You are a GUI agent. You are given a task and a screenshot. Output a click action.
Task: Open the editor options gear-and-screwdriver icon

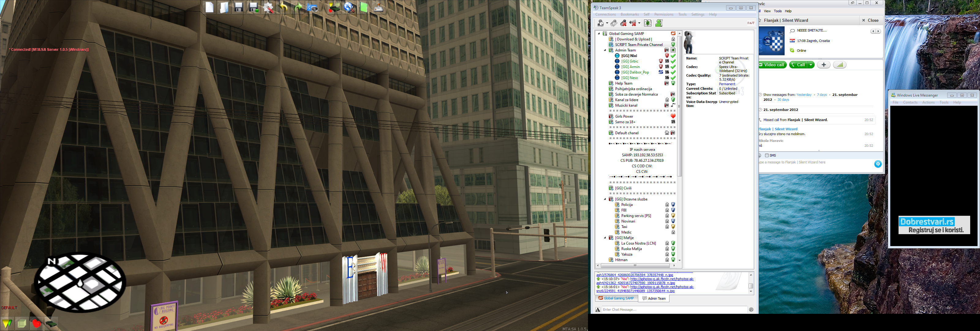coord(268,7)
